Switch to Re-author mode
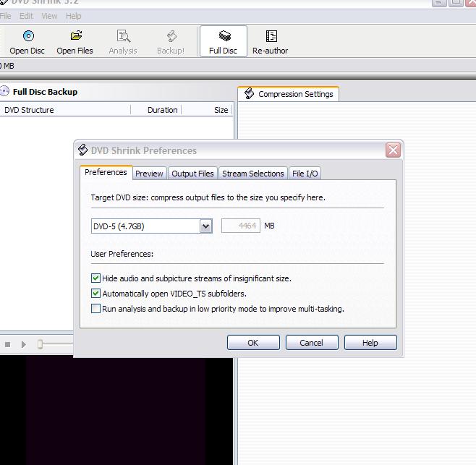 click(x=270, y=42)
